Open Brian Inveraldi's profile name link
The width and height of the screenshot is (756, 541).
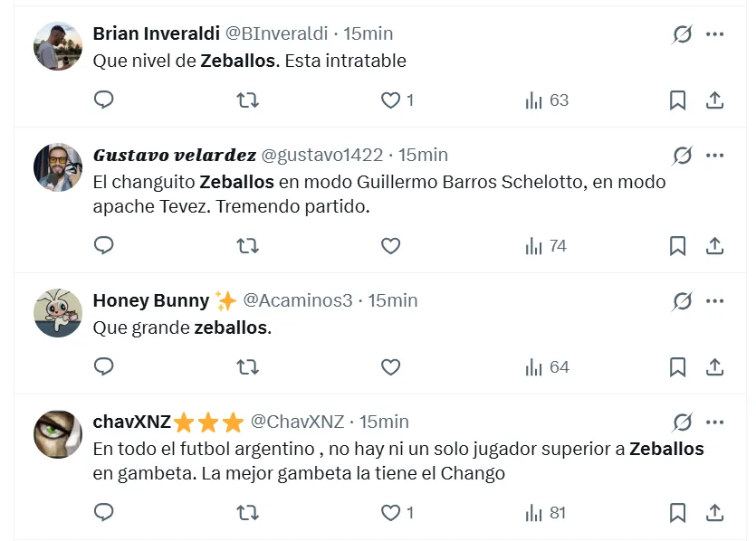point(156,33)
